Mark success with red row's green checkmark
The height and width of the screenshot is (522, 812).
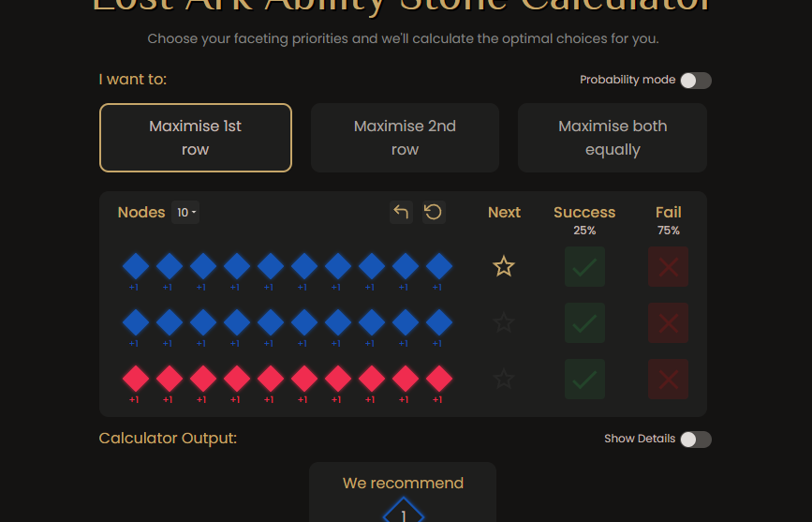pos(584,379)
